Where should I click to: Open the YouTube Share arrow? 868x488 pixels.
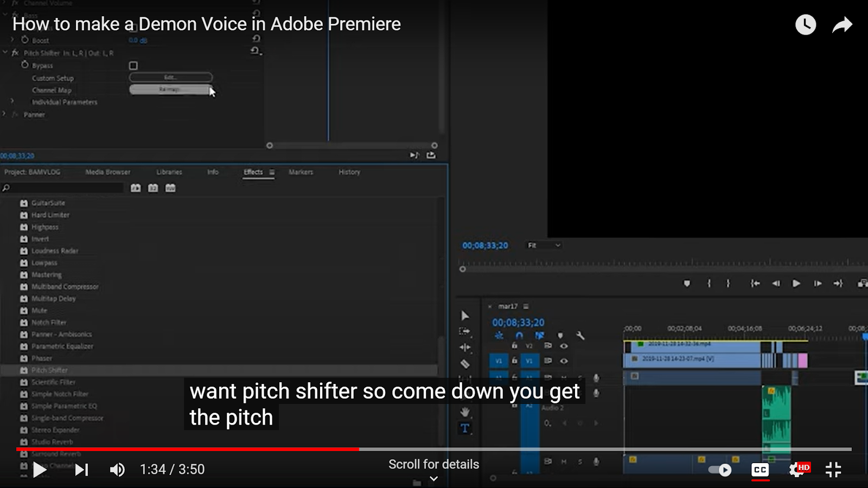[842, 24]
